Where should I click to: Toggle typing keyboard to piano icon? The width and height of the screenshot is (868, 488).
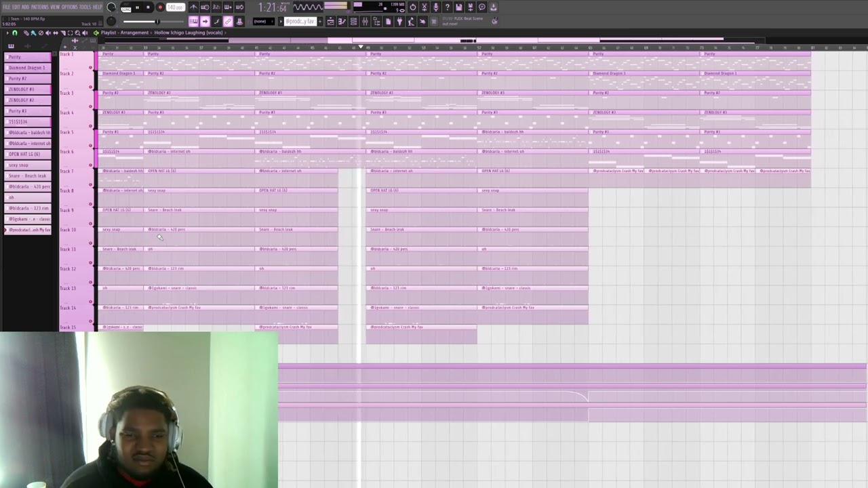[x=193, y=21]
